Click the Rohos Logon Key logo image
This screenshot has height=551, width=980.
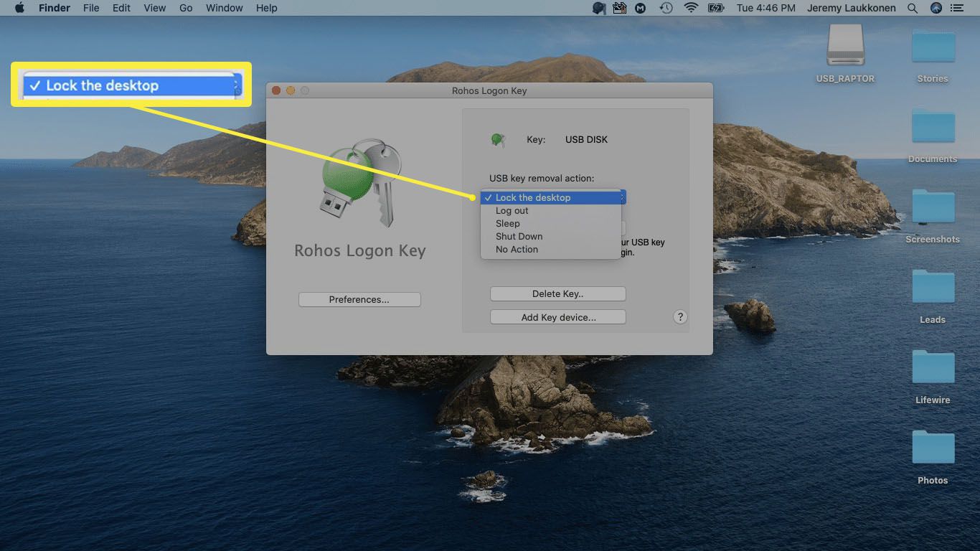(360, 184)
